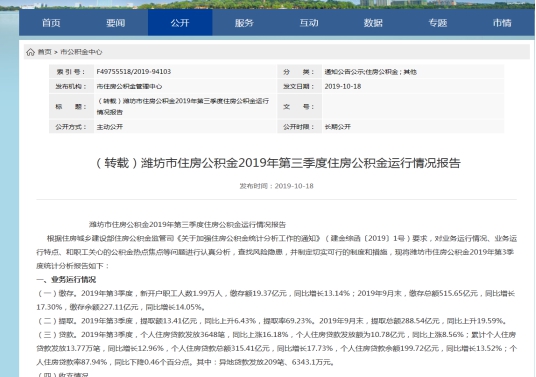This screenshot has width=536, height=377.
Task: Open the 首页 navigation tab
Action: tap(51, 23)
